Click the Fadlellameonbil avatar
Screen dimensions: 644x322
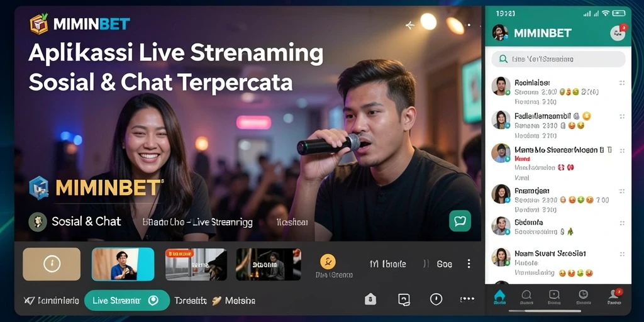pos(501,120)
